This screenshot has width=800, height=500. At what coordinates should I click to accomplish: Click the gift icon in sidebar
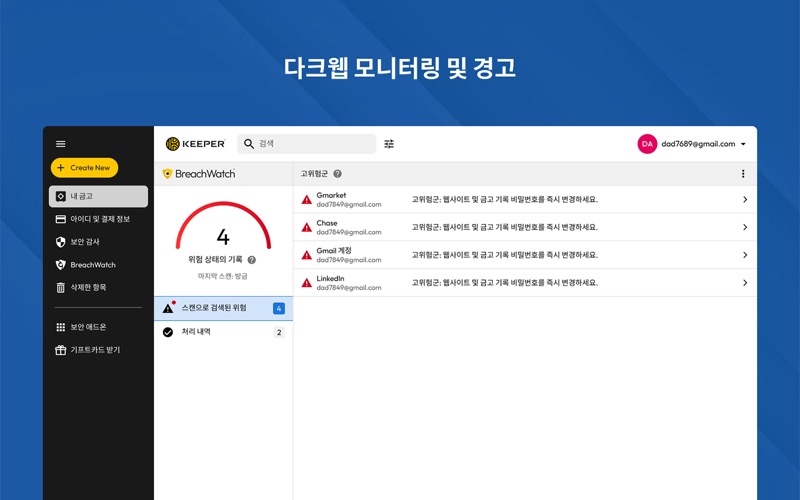click(61, 350)
